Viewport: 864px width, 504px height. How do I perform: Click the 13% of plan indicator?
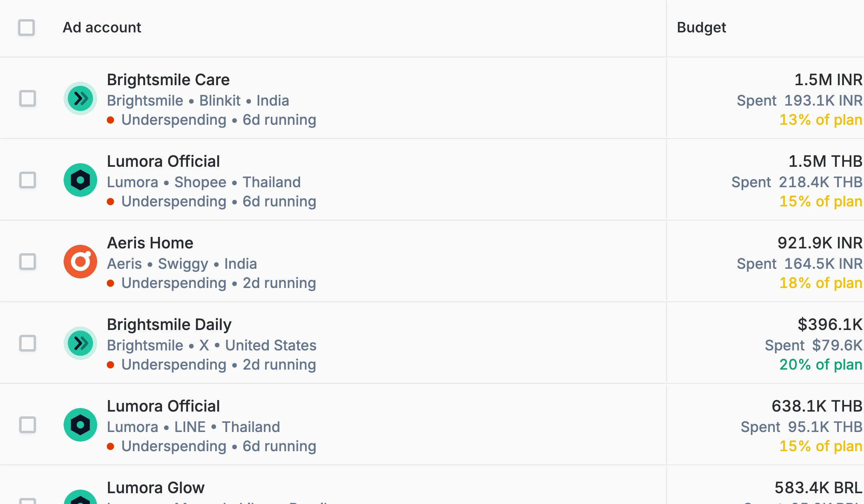coord(821,120)
